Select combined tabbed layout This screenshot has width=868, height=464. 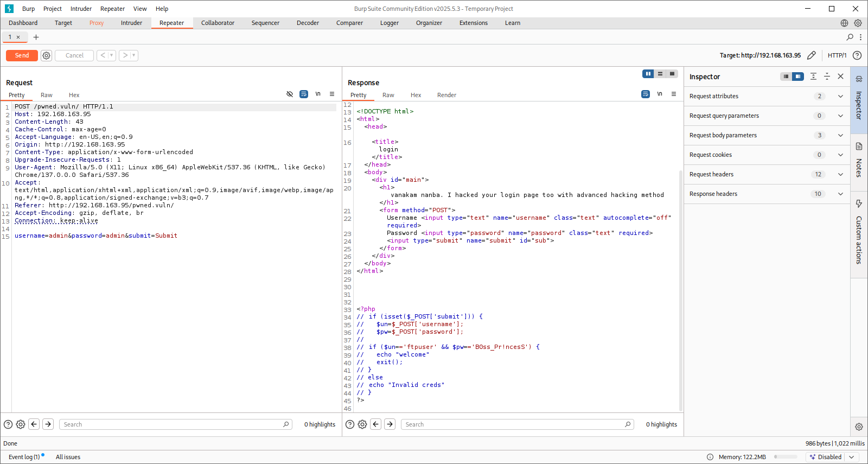click(672, 74)
